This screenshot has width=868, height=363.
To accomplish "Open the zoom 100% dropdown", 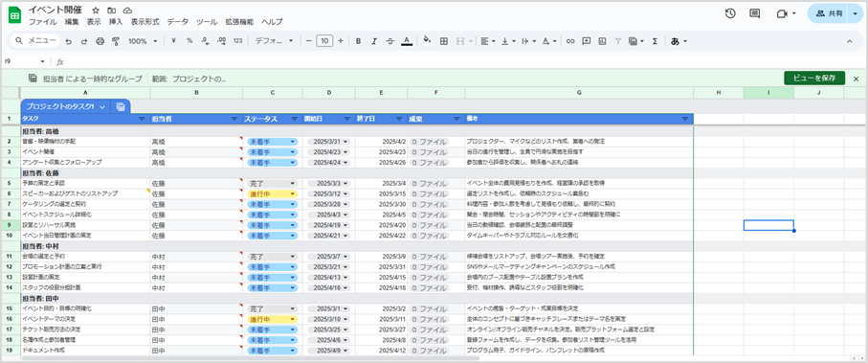I will pyautogui.click(x=143, y=41).
